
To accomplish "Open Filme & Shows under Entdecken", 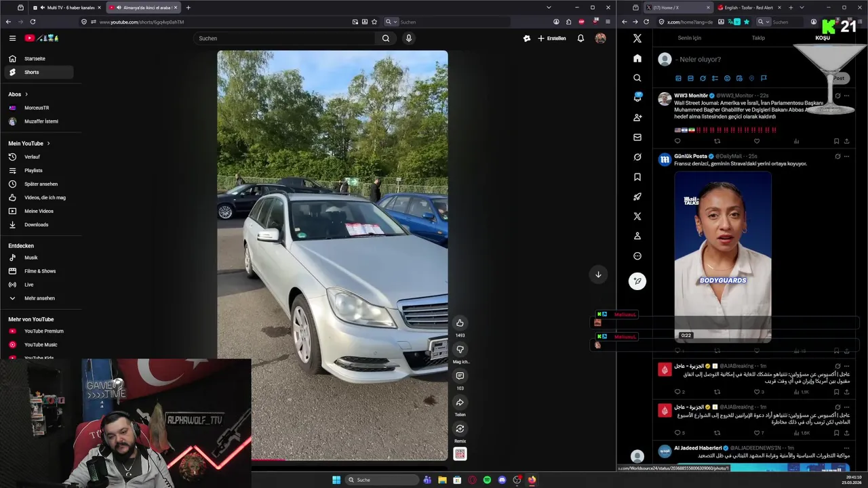I will coord(39,271).
